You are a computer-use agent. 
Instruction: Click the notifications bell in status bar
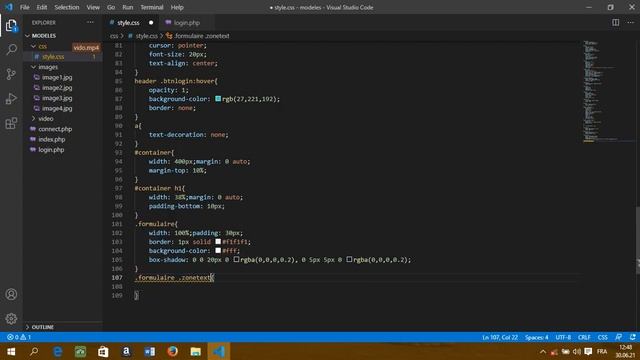coord(633,337)
